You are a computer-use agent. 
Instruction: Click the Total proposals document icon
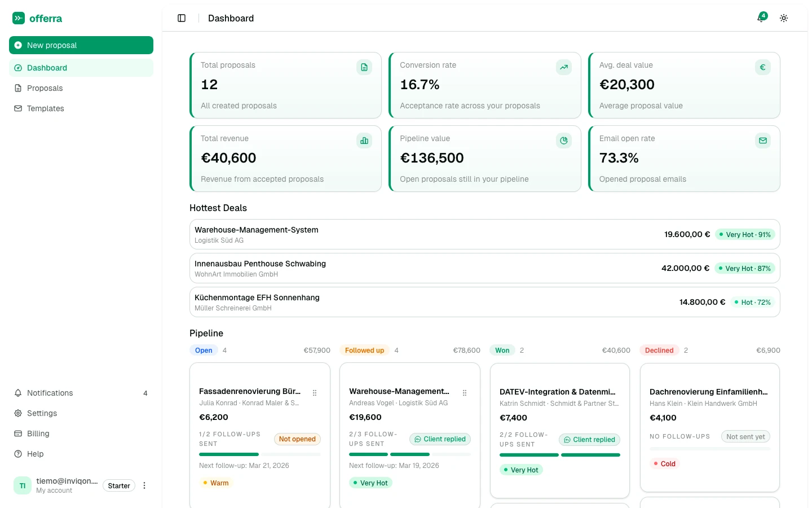pyautogui.click(x=364, y=67)
